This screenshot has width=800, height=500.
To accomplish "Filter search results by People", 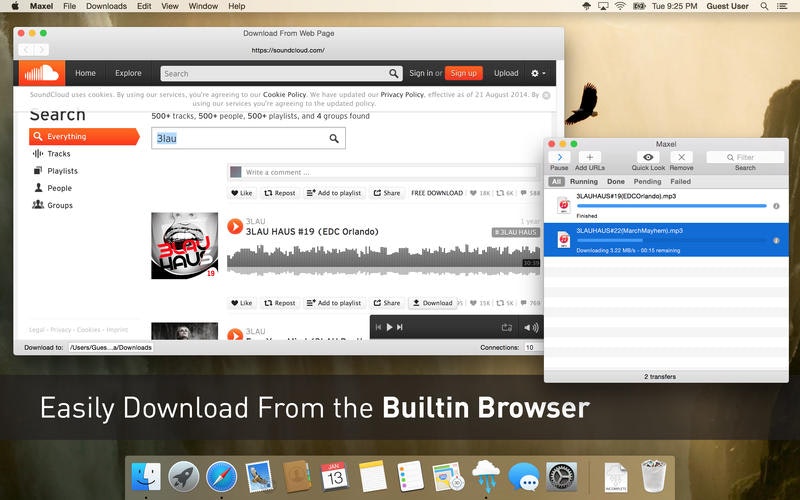I will (x=53, y=188).
